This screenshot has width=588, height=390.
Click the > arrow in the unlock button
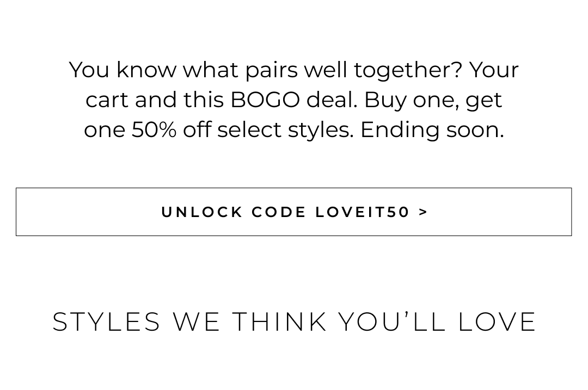pyautogui.click(x=424, y=212)
